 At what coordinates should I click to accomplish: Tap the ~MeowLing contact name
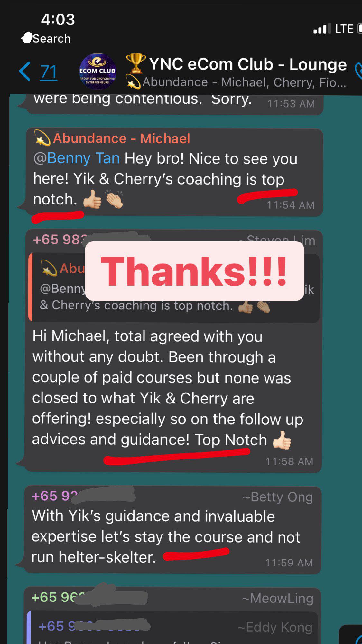(x=277, y=598)
